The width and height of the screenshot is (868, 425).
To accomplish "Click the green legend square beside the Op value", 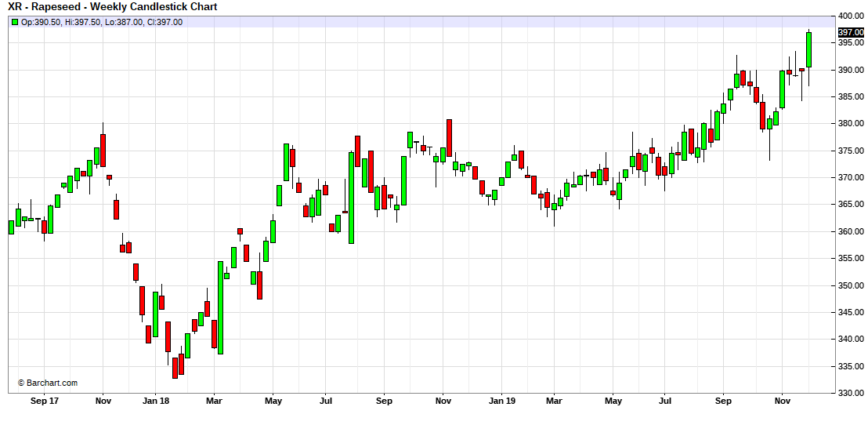I will (x=15, y=22).
